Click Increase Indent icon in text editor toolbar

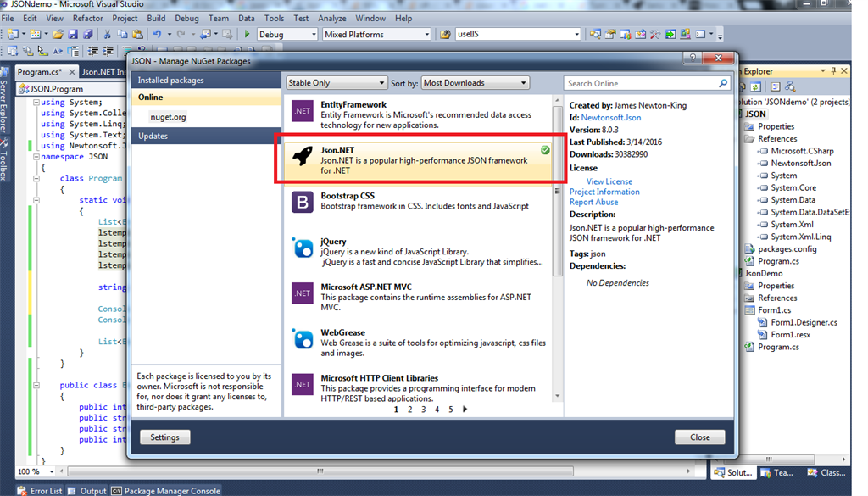tap(108, 52)
